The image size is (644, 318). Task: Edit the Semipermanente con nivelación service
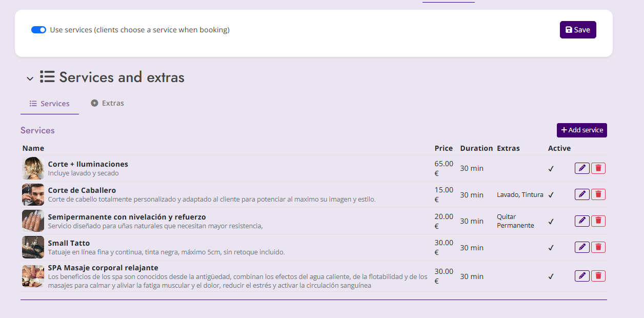click(582, 221)
